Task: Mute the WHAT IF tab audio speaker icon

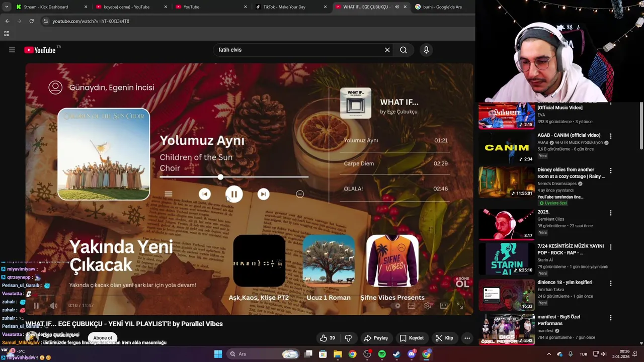Action: point(397,7)
